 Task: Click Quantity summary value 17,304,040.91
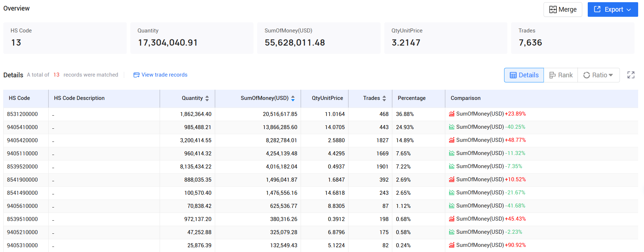pos(168,43)
